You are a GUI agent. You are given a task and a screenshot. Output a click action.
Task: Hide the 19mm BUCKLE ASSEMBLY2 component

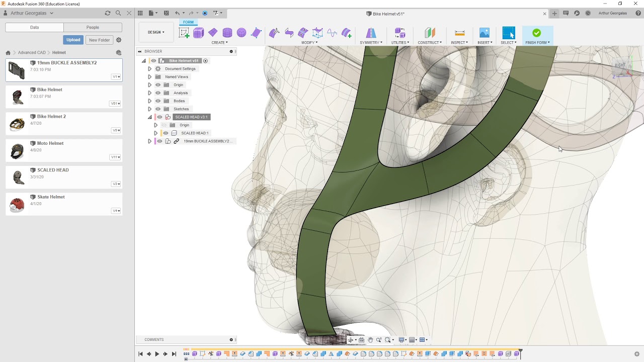click(x=159, y=141)
